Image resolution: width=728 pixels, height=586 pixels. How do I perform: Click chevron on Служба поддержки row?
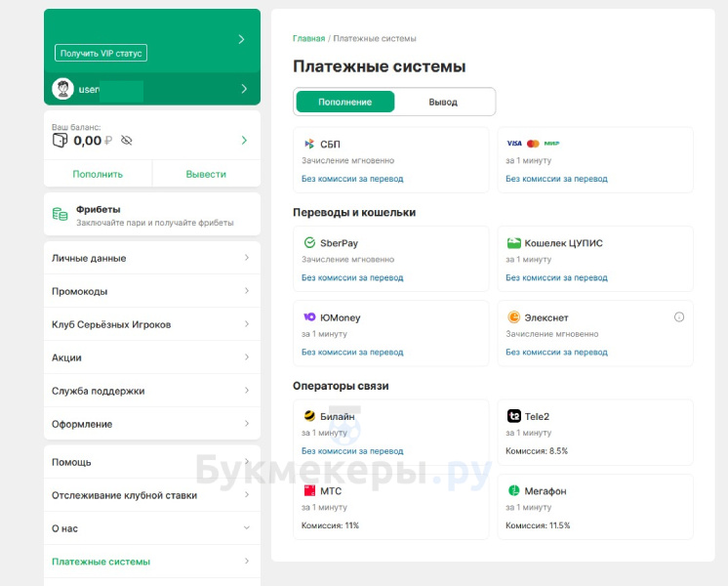(247, 390)
